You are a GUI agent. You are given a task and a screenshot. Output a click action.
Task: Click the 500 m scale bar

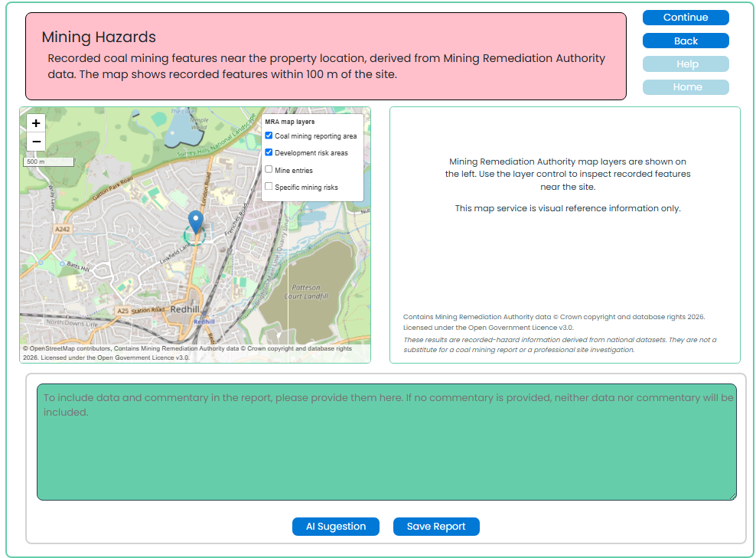[x=49, y=162]
